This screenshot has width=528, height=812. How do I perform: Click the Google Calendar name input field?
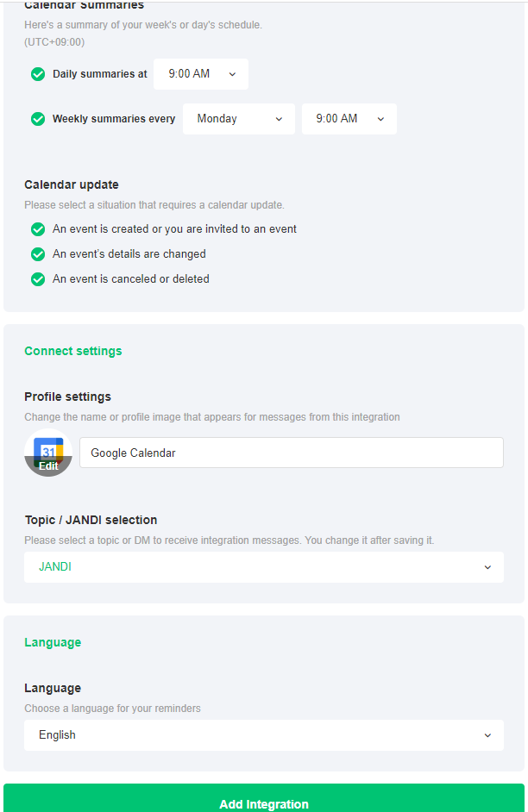(x=291, y=453)
